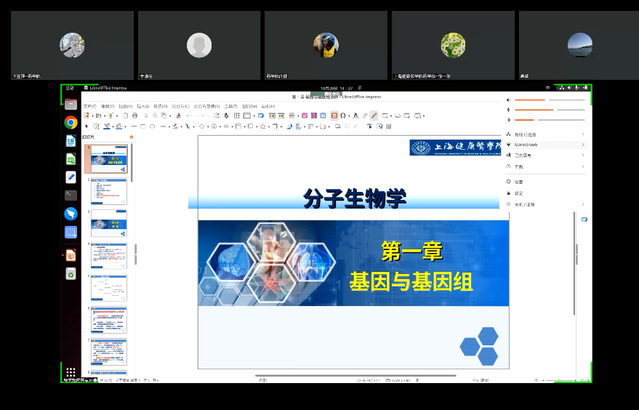Open the New document dropdown arrow

pos(93,116)
